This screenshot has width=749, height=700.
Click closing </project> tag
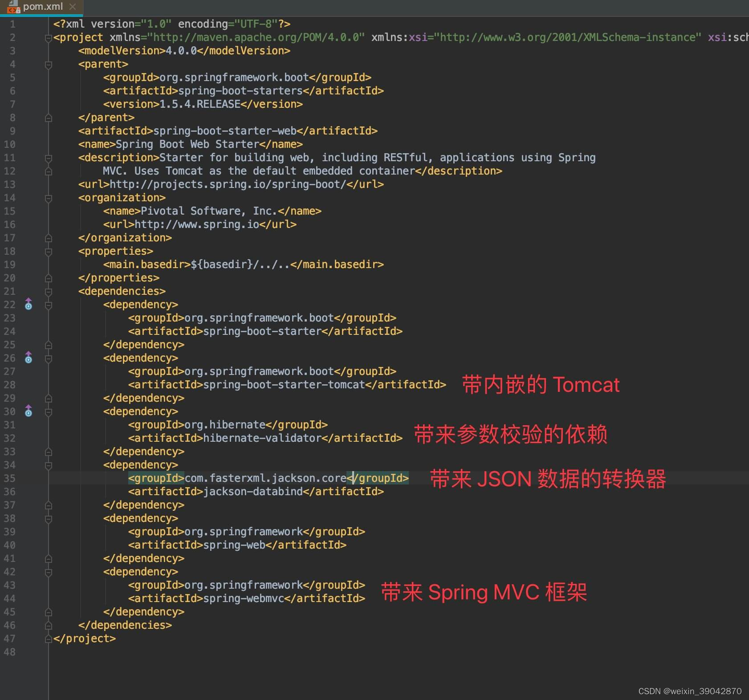click(x=85, y=639)
